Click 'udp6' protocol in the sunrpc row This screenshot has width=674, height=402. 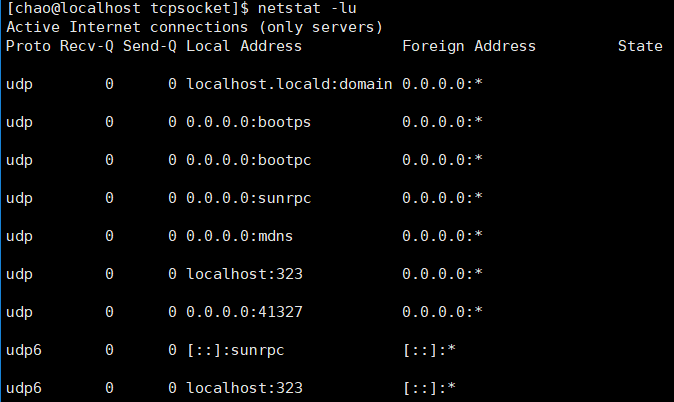point(24,350)
